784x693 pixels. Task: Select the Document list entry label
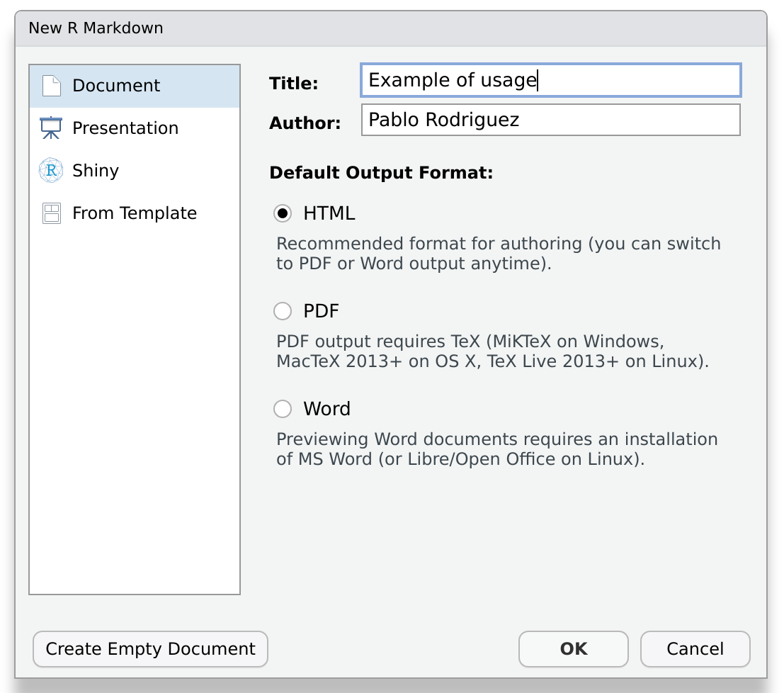pyautogui.click(x=116, y=86)
